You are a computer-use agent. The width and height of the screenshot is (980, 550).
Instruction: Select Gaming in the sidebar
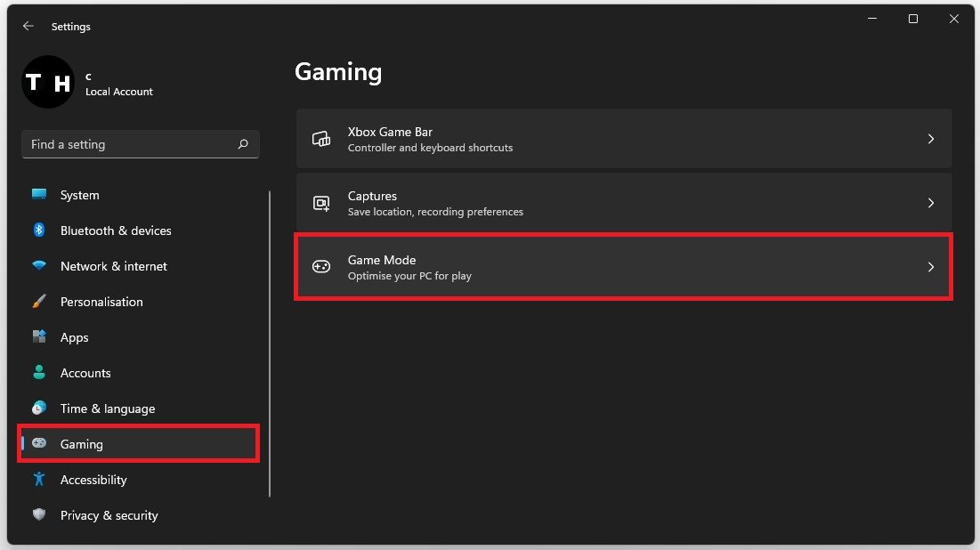139,444
